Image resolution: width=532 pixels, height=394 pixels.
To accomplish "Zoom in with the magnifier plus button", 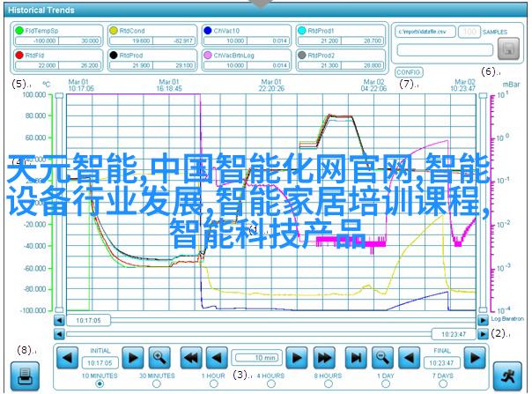I will pos(159,357).
